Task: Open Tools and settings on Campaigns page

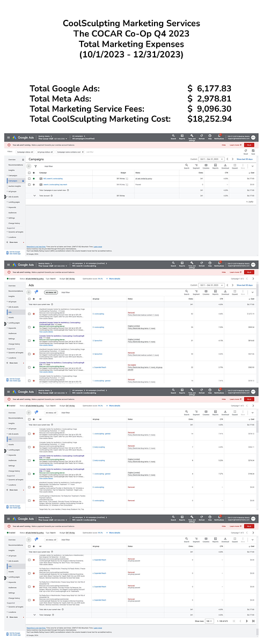Action: click(x=192, y=138)
